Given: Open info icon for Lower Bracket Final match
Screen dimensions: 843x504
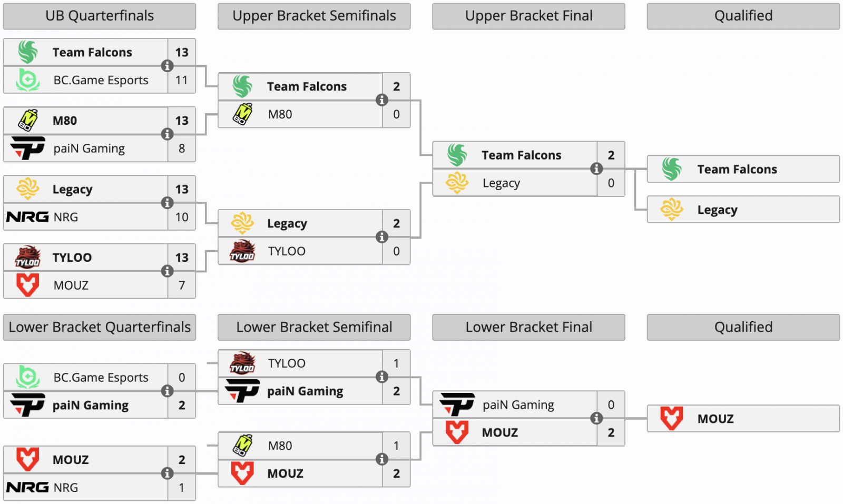Looking at the screenshot, I should coord(596,418).
